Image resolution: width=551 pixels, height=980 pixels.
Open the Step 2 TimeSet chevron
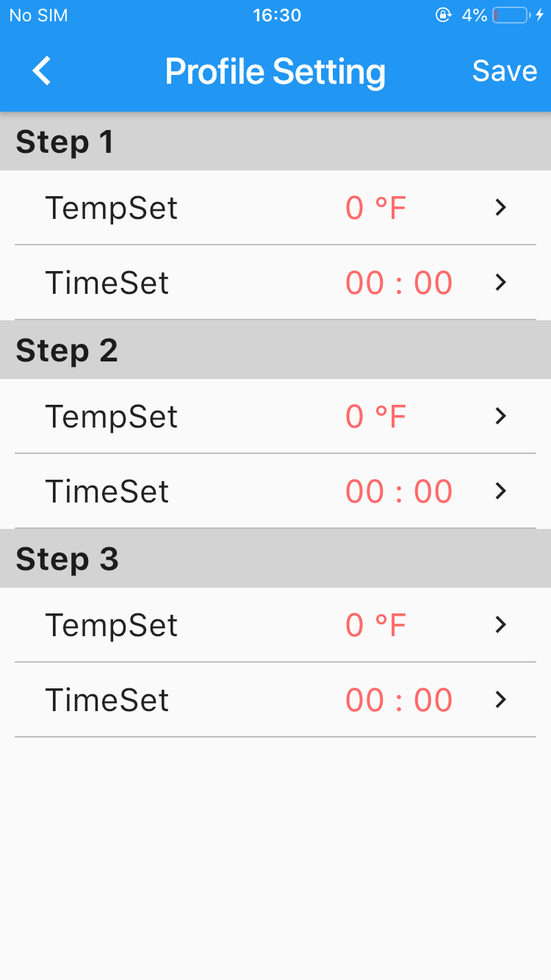click(x=501, y=491)
